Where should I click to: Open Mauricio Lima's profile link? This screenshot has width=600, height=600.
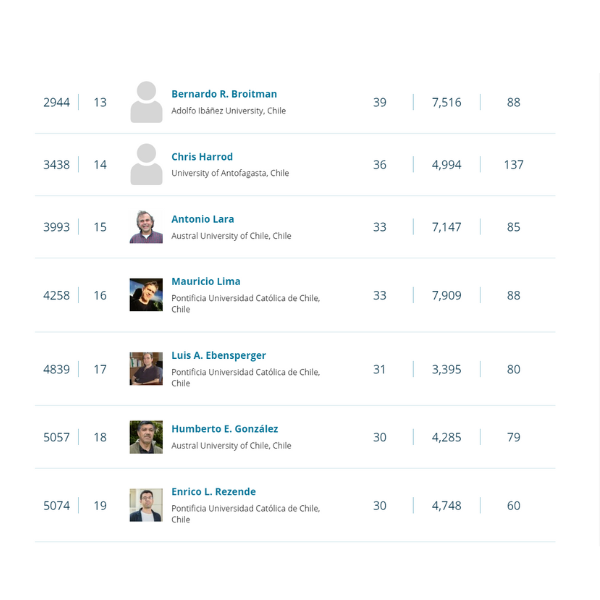pos(206,282)
